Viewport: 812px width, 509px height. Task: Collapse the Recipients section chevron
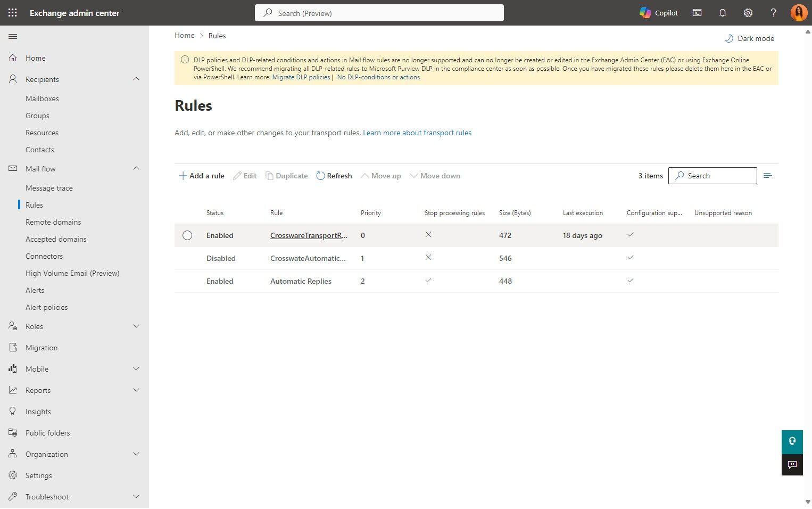pos(136,79)
